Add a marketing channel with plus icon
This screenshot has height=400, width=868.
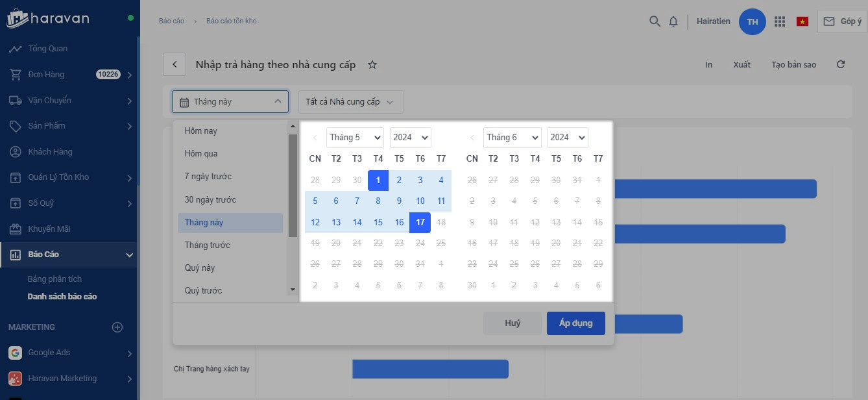click(117, 327)
